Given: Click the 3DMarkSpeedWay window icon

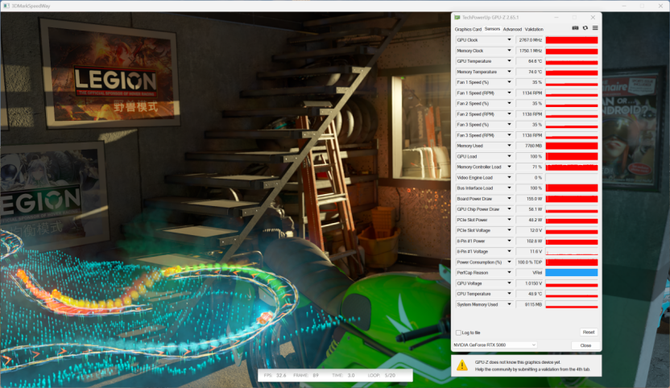Looking at the screenshot, I should [x=6, y=6].
